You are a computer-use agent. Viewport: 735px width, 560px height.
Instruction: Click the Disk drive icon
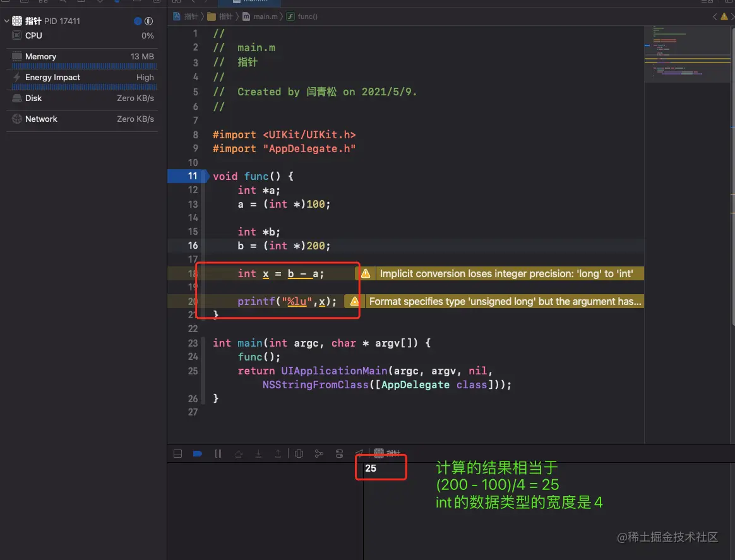tap(17, 98)
